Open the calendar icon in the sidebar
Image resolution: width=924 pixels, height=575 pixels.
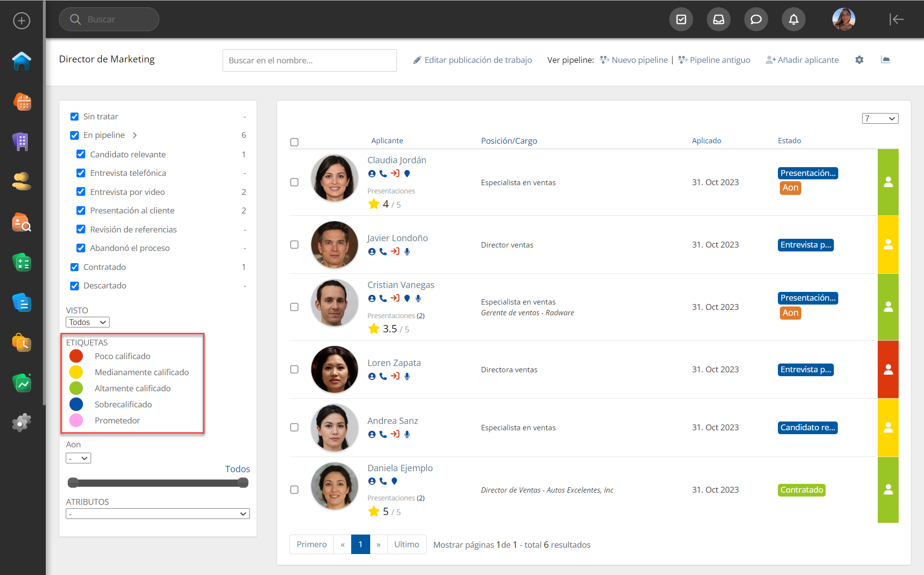[x=21, y=102]
